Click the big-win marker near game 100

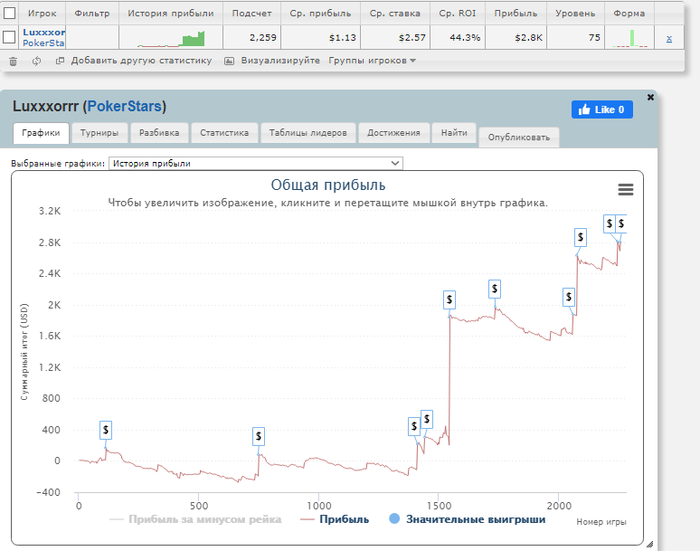pyautogui.click(x=105, y=430)
